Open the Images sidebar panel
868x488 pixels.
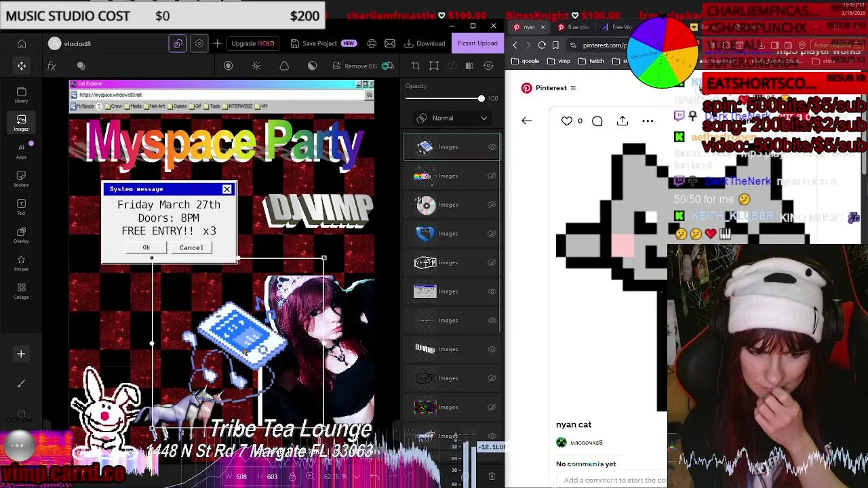click(22, 123)
